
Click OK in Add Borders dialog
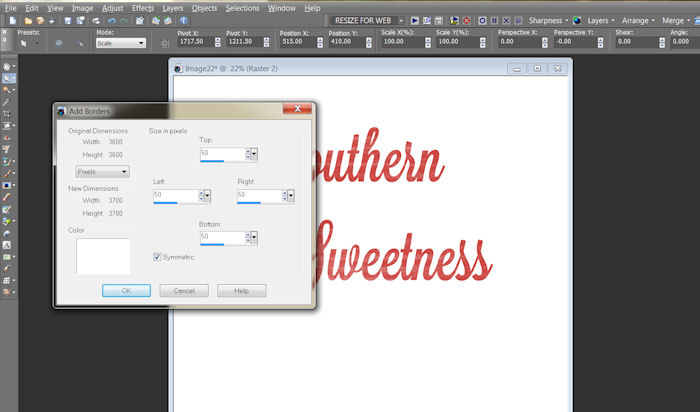[127, 290]
